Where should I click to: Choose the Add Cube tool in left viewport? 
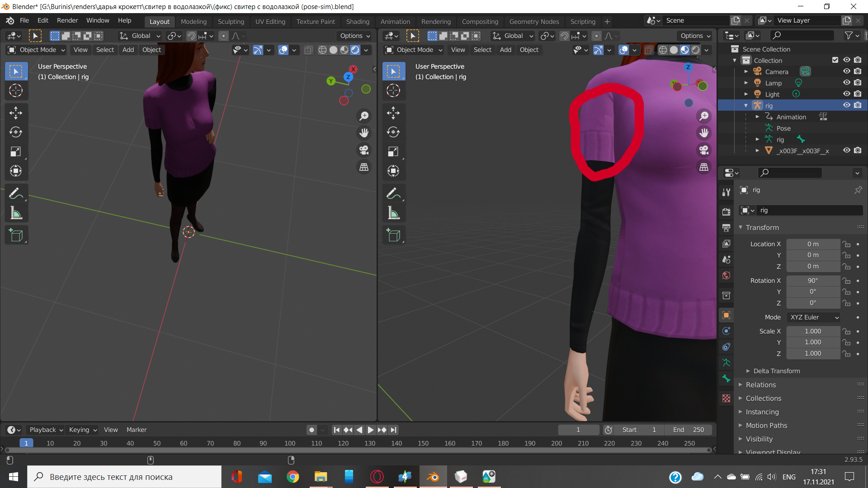(16, 235)
